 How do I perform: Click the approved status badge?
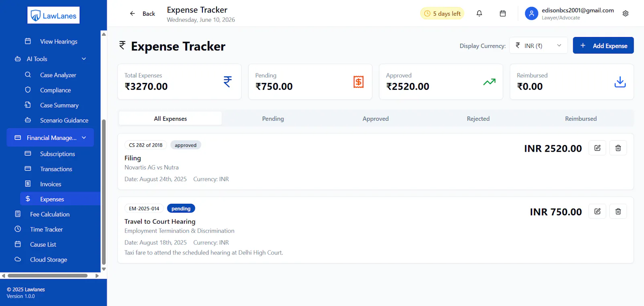click(186, 145)
